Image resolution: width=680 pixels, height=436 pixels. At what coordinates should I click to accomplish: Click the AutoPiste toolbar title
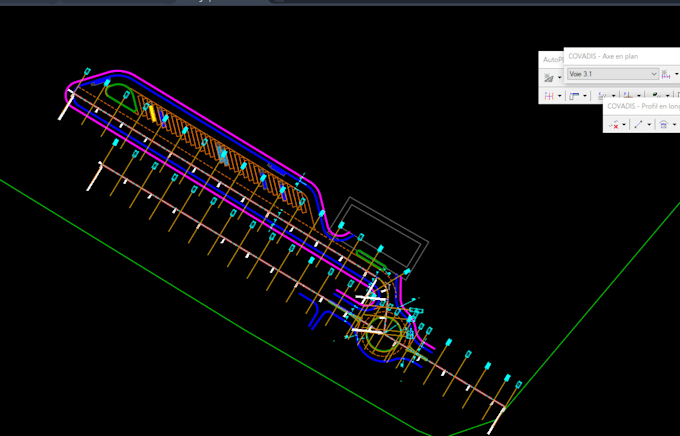(x=553, y=59)
